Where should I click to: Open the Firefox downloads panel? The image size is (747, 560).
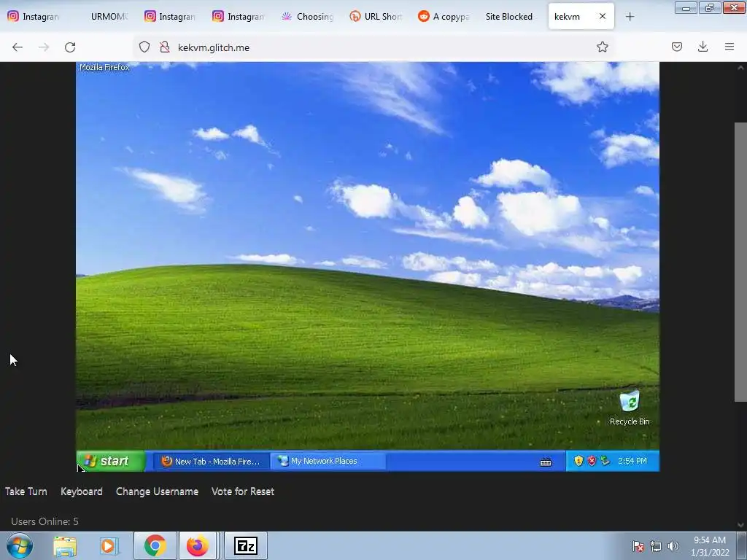pos(703,47)
